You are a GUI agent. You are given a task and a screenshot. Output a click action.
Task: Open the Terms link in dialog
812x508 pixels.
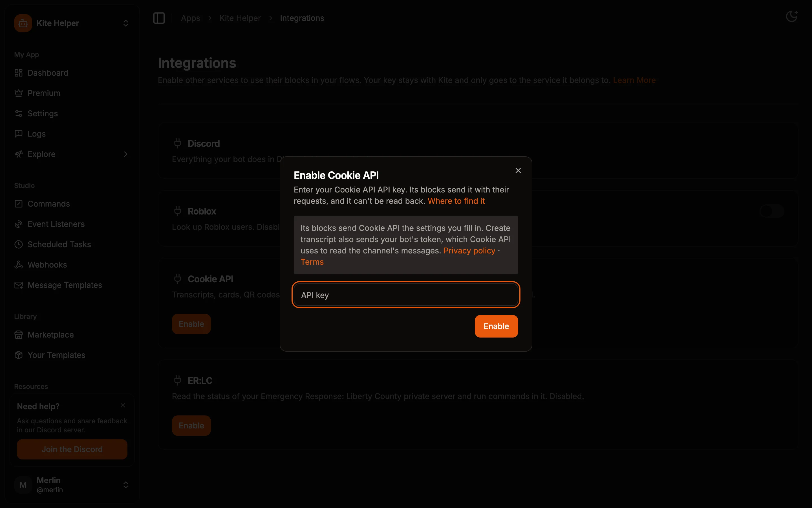312,262
